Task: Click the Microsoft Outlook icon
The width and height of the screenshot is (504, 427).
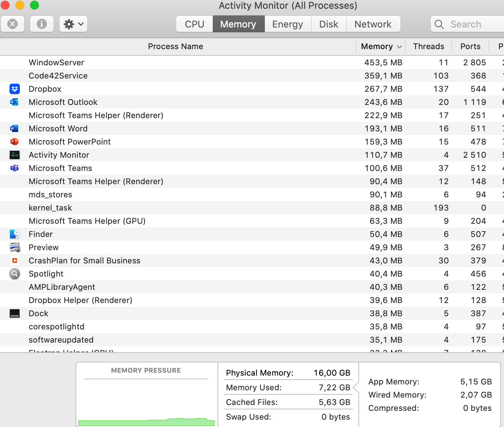Action: point(15,102)
